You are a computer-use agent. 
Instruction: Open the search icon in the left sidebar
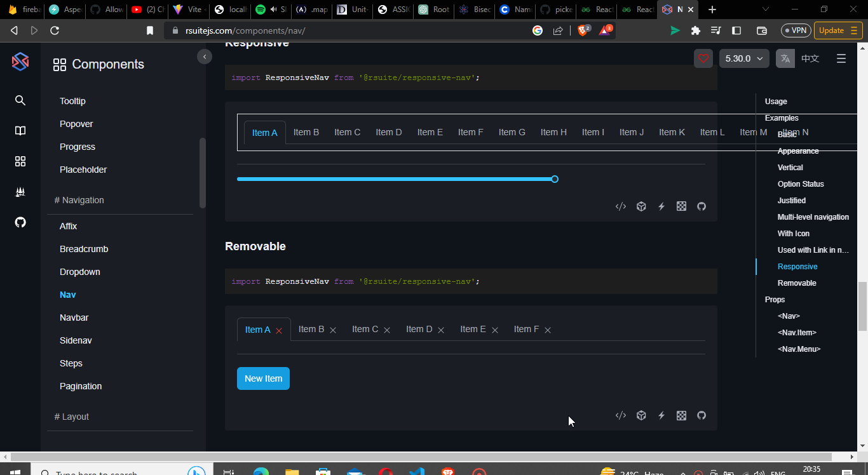(20, 100)
